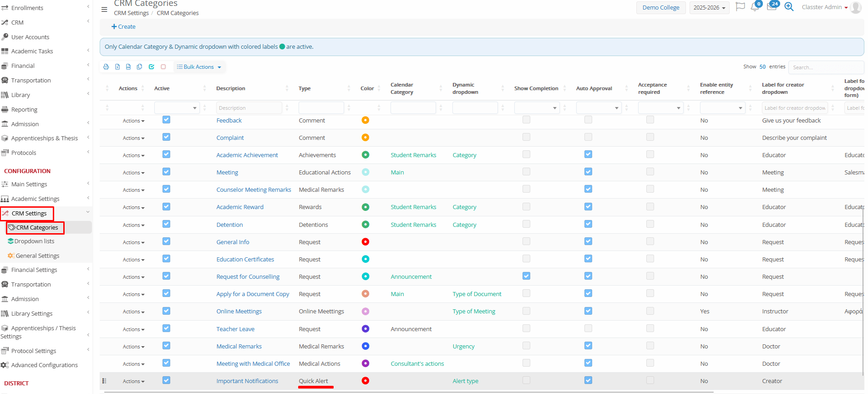Open the Bulk Actions dropdown

199,67
